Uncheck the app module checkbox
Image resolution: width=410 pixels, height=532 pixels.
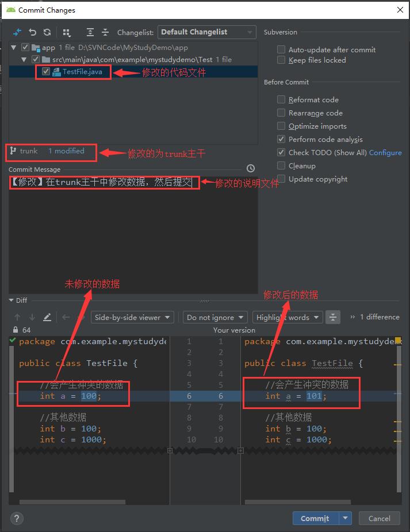[x=25, y=47]
